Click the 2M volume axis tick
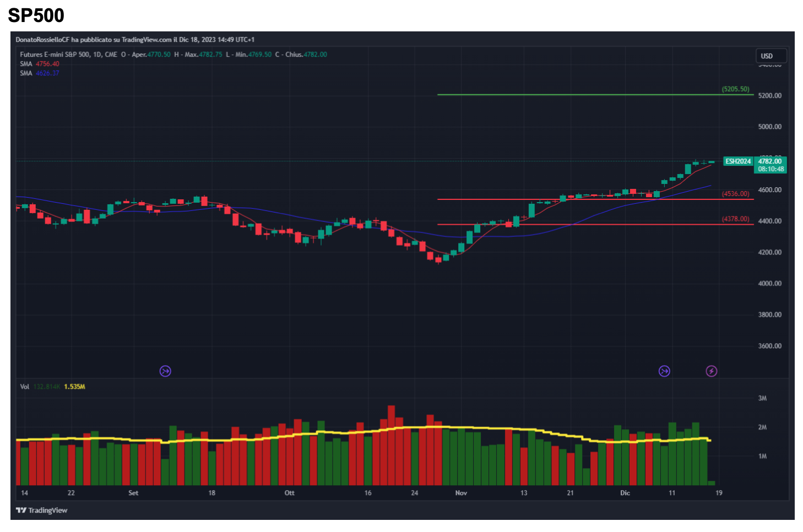803x532 pixels. click(x=763, y=427)
